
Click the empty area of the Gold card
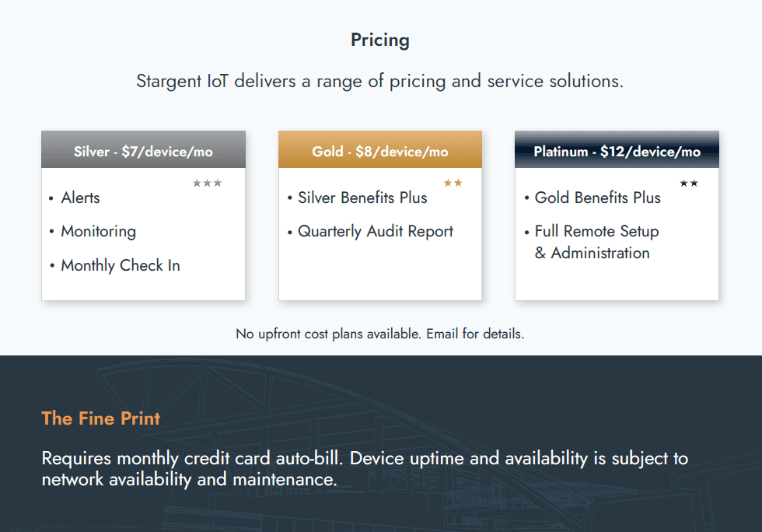point(380,272)
